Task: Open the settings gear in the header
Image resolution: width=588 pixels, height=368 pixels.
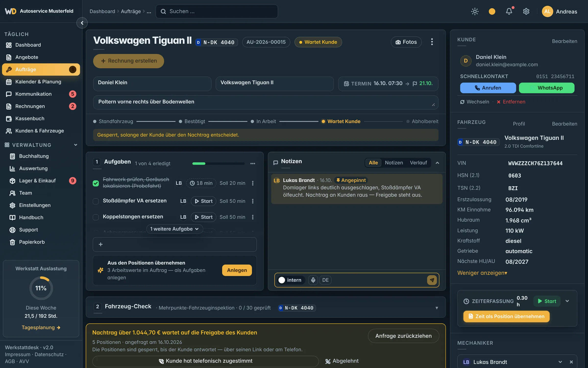Action: pyautogui.click(x=526, y=11)
